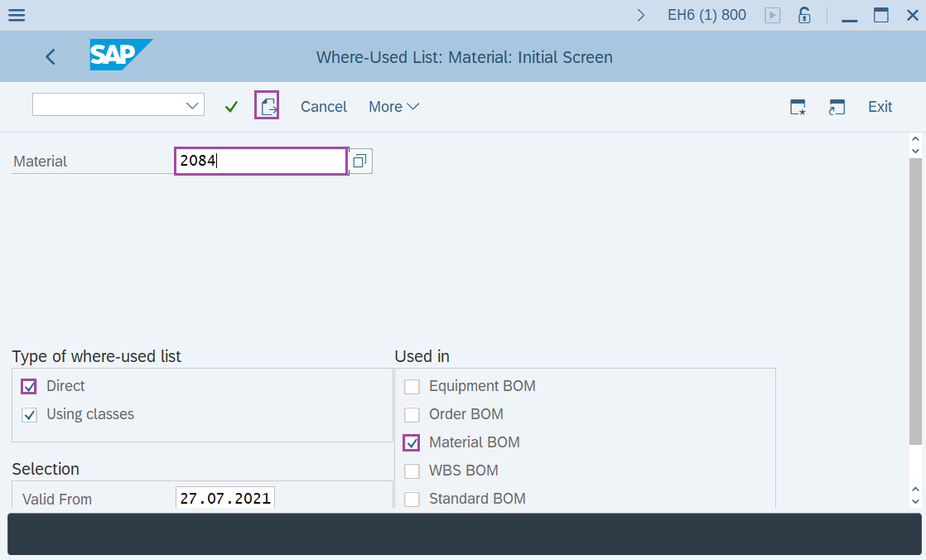Click the back arrow navigation button
This screenshot has width=926, height=560.
tap(50, 56)
